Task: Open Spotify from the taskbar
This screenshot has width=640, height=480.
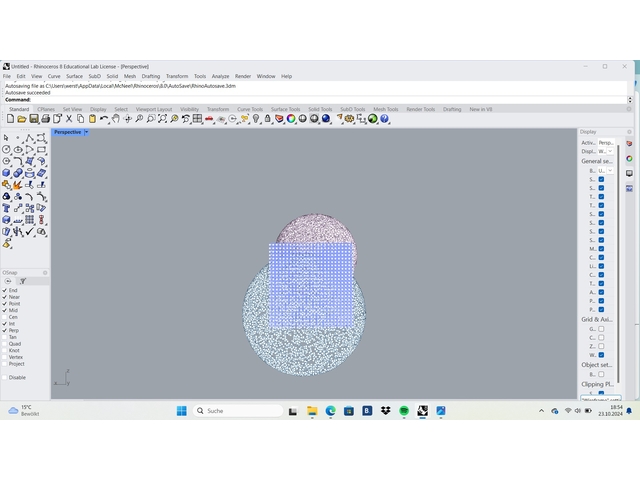Action: click(x=404, y=411)
